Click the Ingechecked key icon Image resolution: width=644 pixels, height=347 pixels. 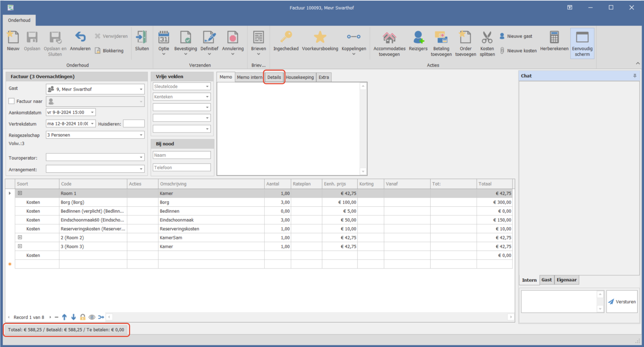pyautogui.click(x=286, y=37)
